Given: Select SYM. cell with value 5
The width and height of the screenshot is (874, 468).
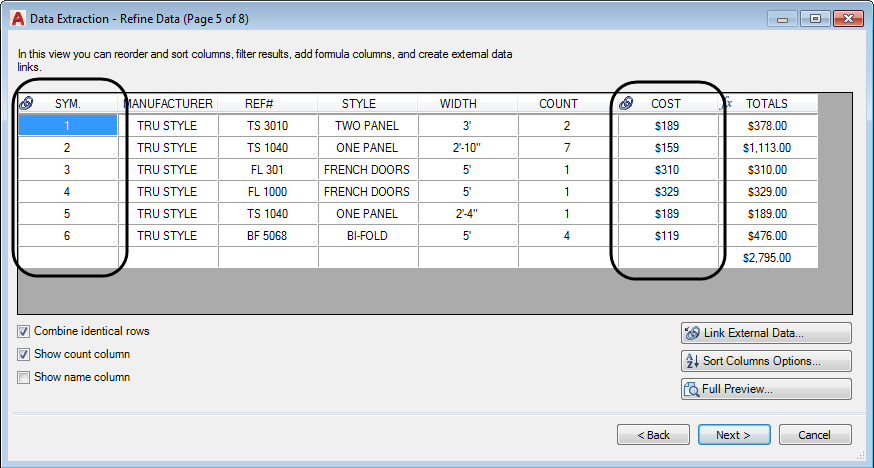Looking at the screenshot, I should (67, 214).
